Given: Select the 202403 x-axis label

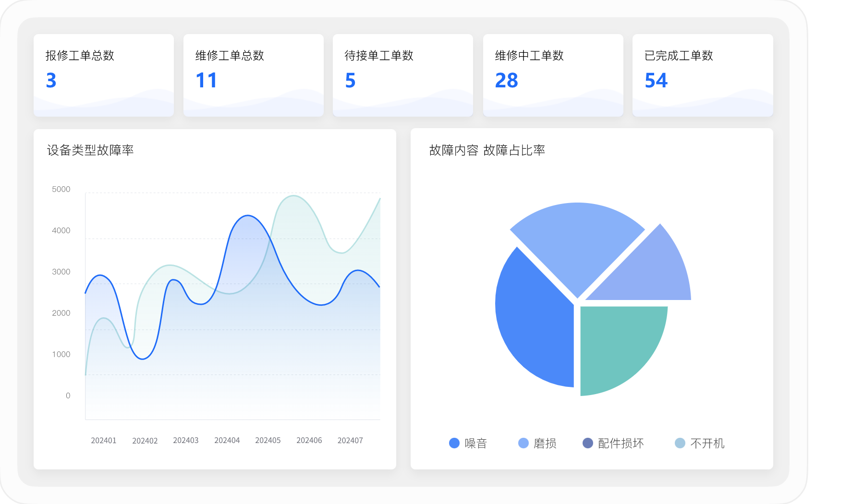Looking at the screenshot, I should 186,440.
